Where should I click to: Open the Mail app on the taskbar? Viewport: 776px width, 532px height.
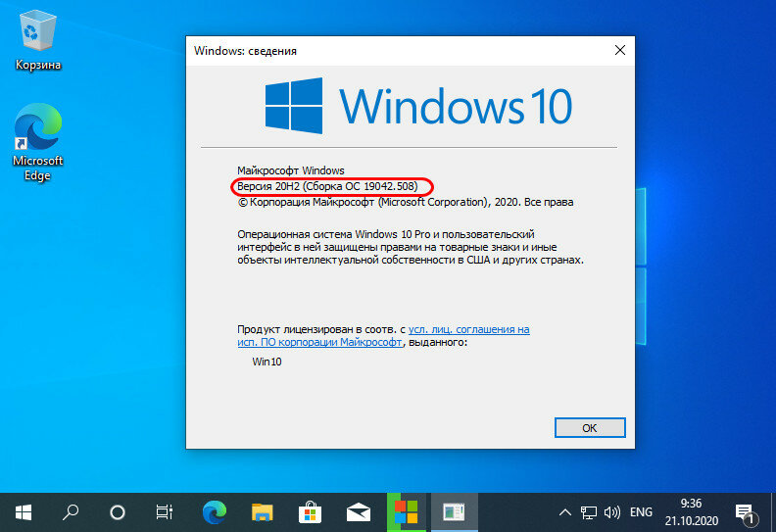[x=359, y=512]
